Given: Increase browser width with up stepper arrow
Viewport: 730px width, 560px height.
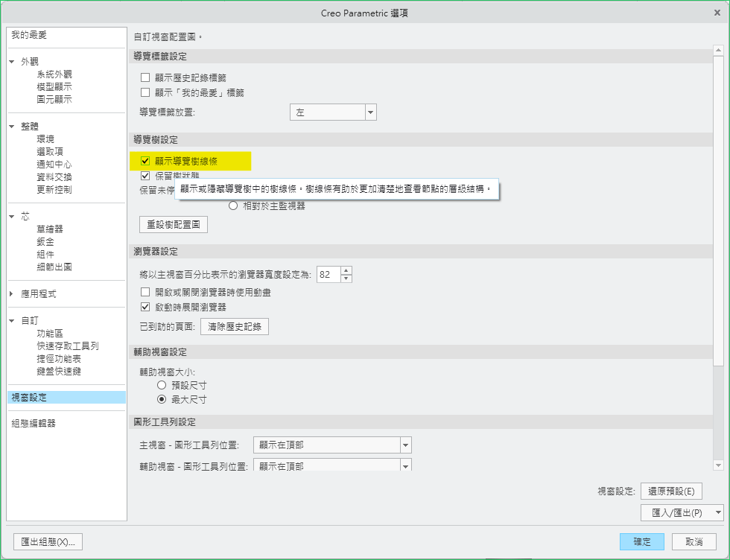Looking at the screenshot, I should click(346, 270).
